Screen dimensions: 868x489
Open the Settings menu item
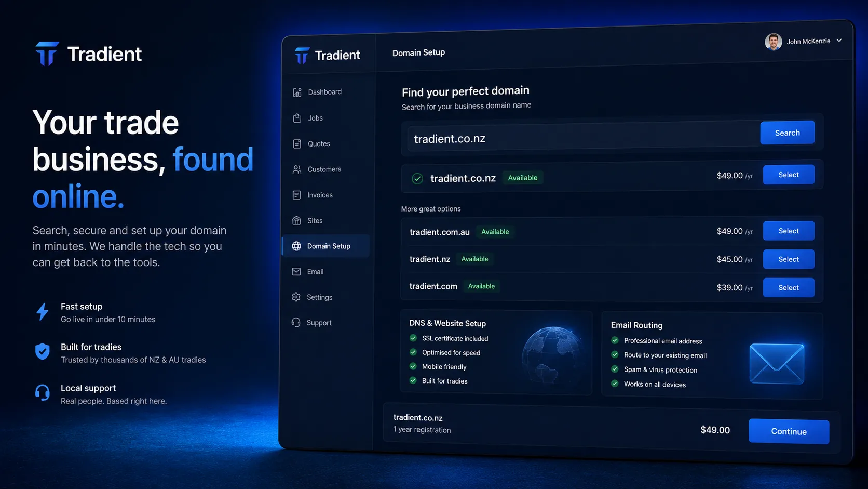tap(319, 297)
